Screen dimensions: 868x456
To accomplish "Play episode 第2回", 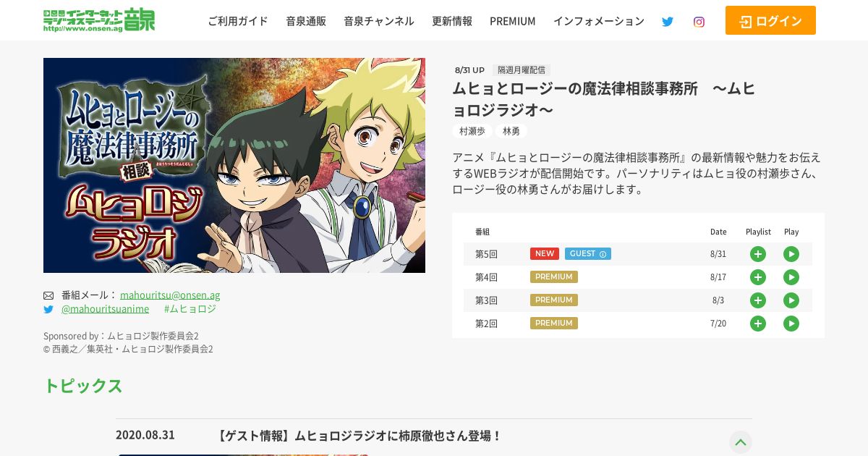I will pyautogui.click(x=791, y=324).
